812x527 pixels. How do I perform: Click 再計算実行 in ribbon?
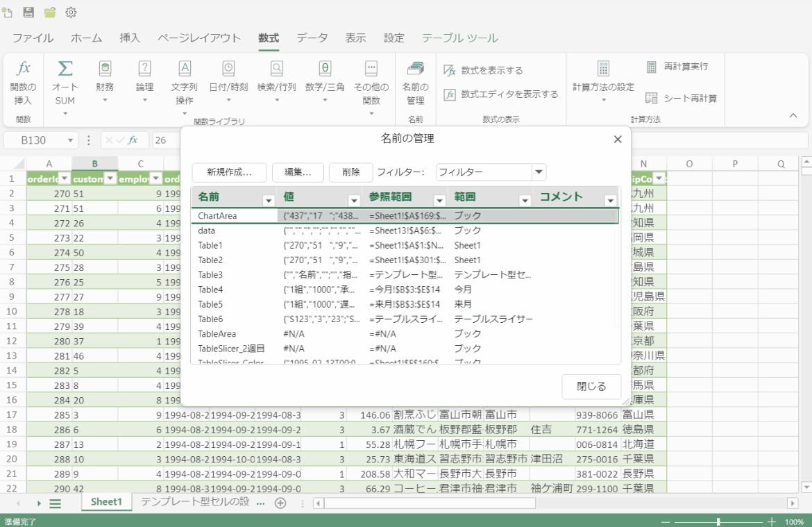[x=677, y=67]
